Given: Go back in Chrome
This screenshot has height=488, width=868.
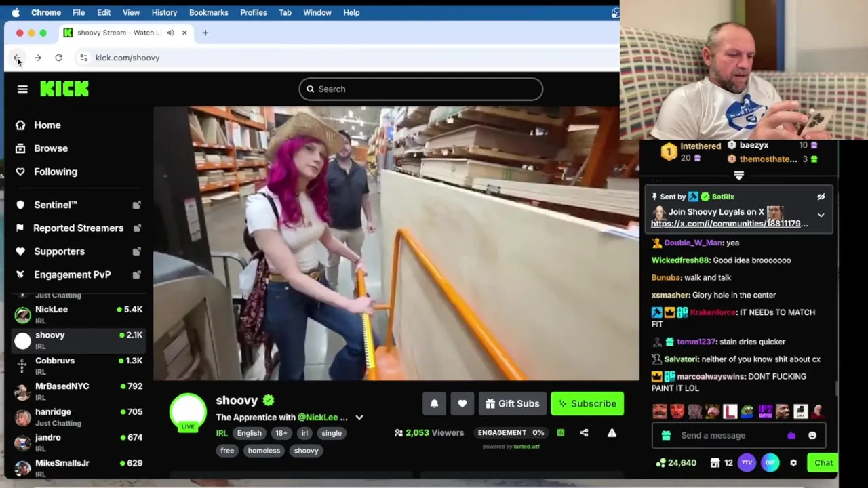Looking at the screenshot, I should pyautogui.click(x=17, y=58).
